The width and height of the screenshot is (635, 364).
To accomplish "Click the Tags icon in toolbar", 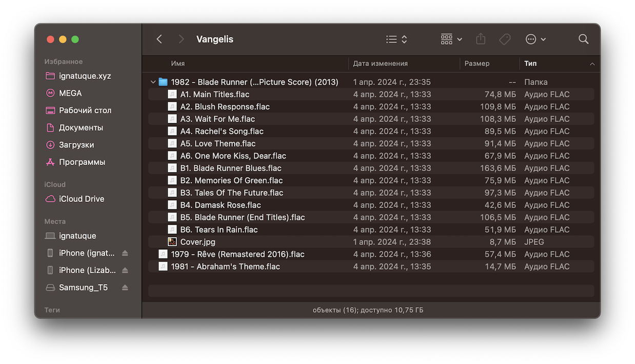I will pos(505,39).
